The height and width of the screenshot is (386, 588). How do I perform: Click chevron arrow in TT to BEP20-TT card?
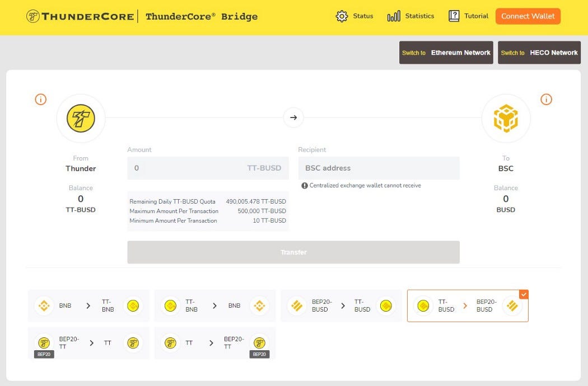[x=211, y=343]
